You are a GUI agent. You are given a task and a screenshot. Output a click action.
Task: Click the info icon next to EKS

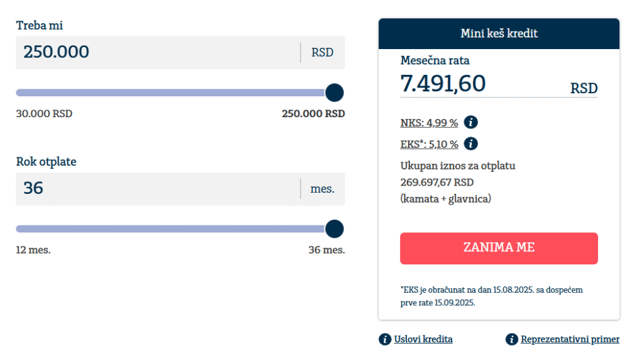coord(470,144)
